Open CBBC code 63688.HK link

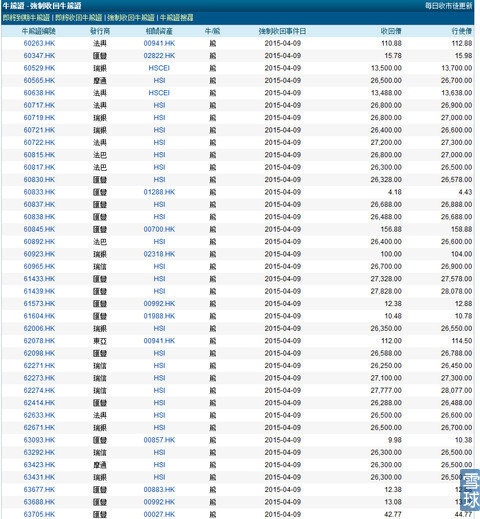pyautogui.click(x=39, y=502)
